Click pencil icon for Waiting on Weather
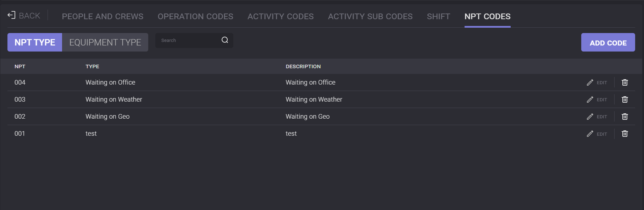 coord(590,99)
